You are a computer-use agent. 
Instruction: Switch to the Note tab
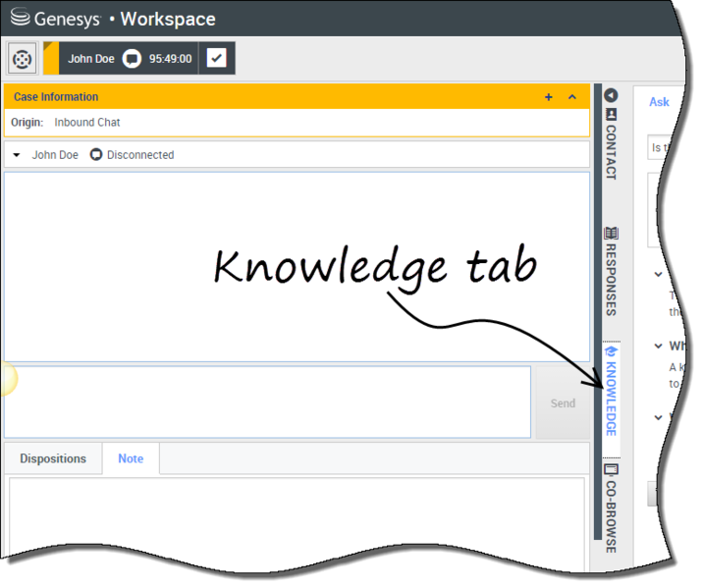point(131,458)
